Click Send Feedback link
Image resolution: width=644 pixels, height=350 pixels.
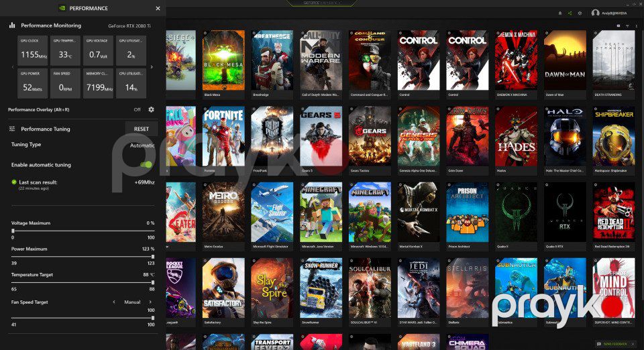pyautogui.click(x=615, y=344)
